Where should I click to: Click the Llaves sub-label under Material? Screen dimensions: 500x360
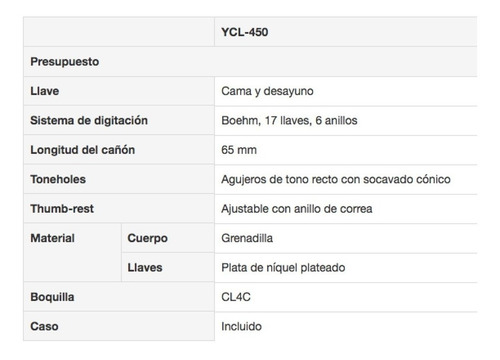tap(145, 267)
